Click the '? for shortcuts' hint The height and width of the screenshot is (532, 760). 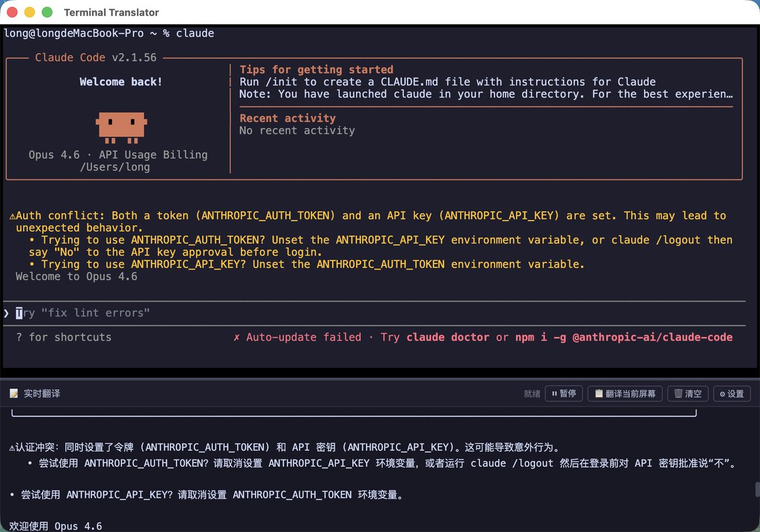pyautogui.click(x=64, y=338)
